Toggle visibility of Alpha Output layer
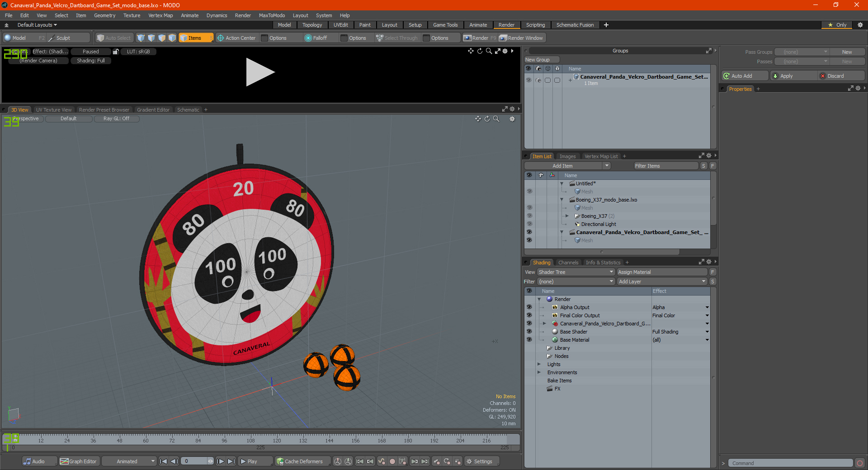Viewport: 868px width, 470px height. [x=529, y=307]
